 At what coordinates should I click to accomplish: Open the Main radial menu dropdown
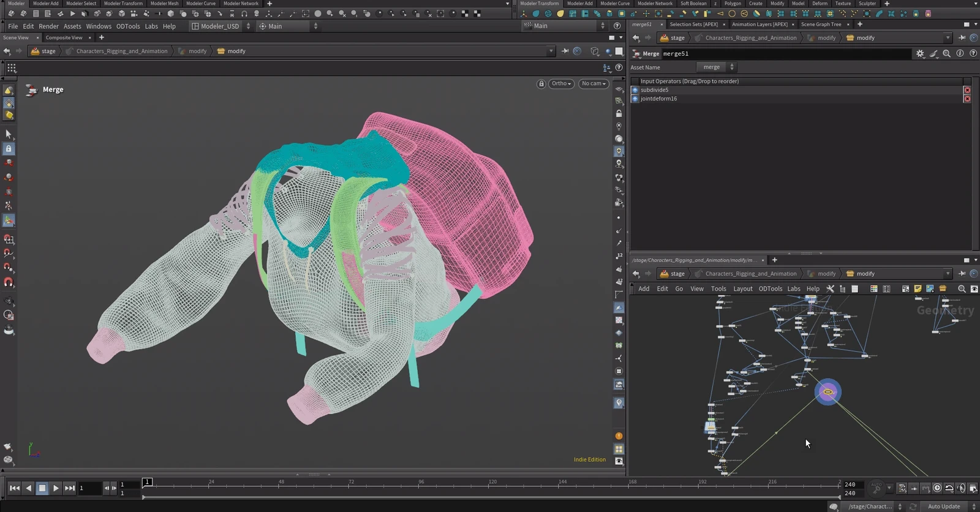288,26
